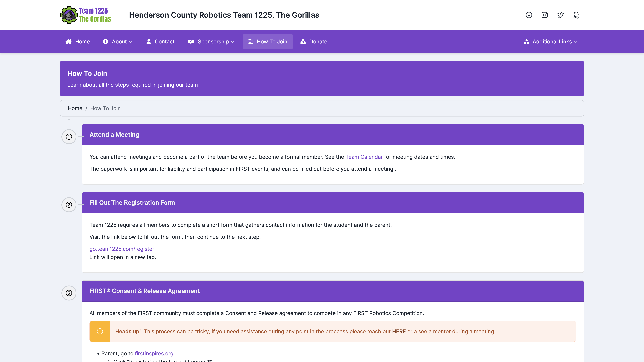Open the Donate nav item
The height and width of the screenshot is (362, 644).
pyautogui.click(x=314, y=42)
